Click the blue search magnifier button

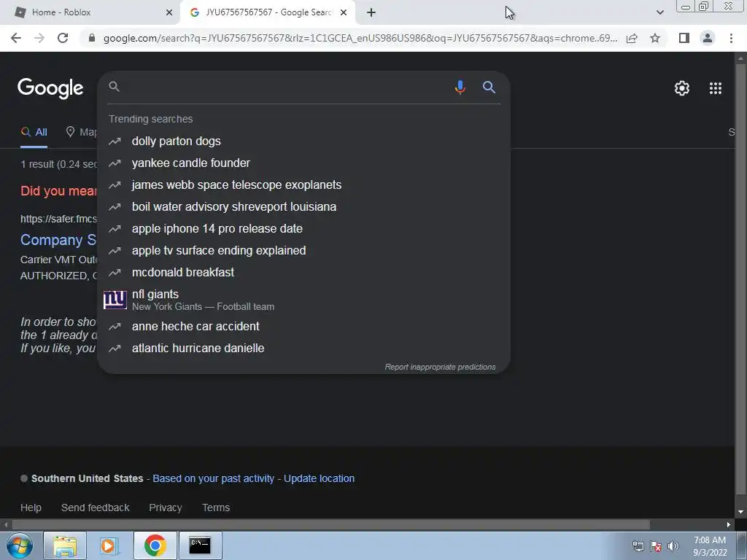coord(489,87)
